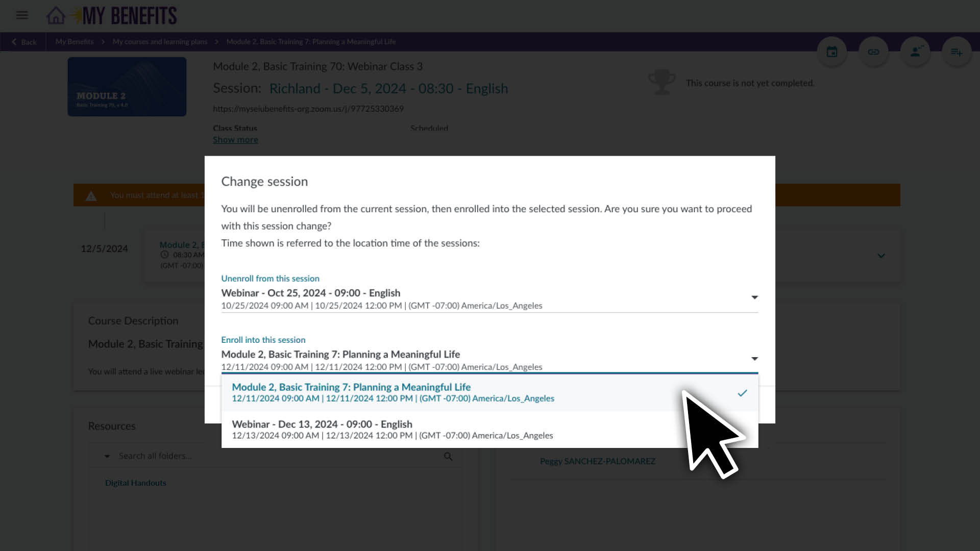This screenshot has height=551, width=980.
Task: Collapse the Enroll into this session dropdown
Action: (x=754, y=359)
